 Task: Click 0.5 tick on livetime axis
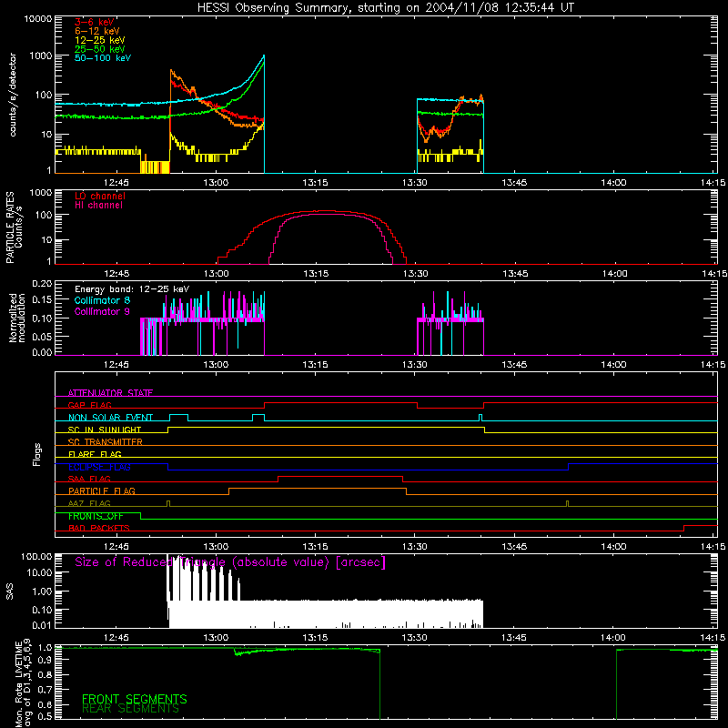pyautogui.click(x=45, y=717)
